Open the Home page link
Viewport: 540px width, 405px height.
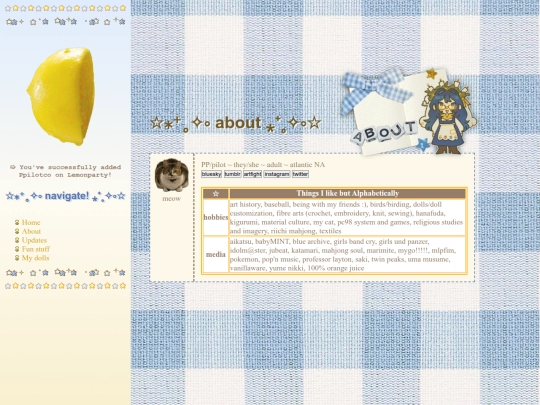point(31,222)
